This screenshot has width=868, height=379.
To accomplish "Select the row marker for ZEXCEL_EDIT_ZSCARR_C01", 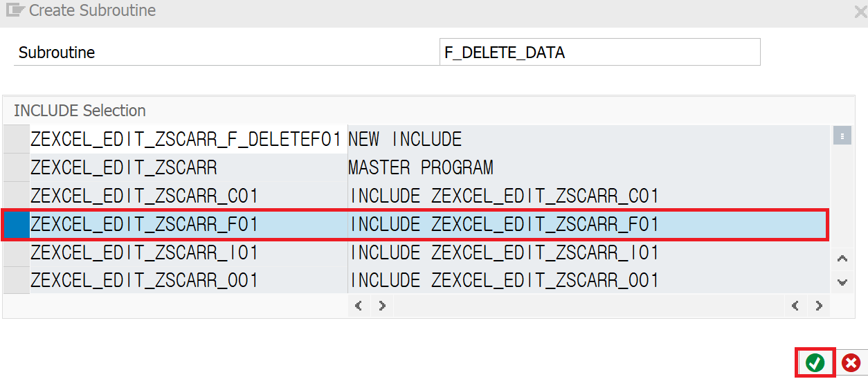I will coord(16,196).
